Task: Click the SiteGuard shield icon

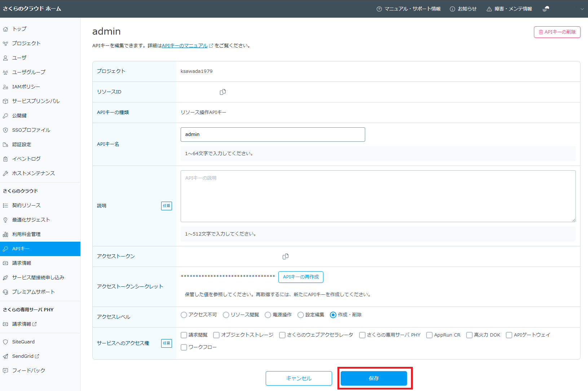Action: click(x=5, y=342)
